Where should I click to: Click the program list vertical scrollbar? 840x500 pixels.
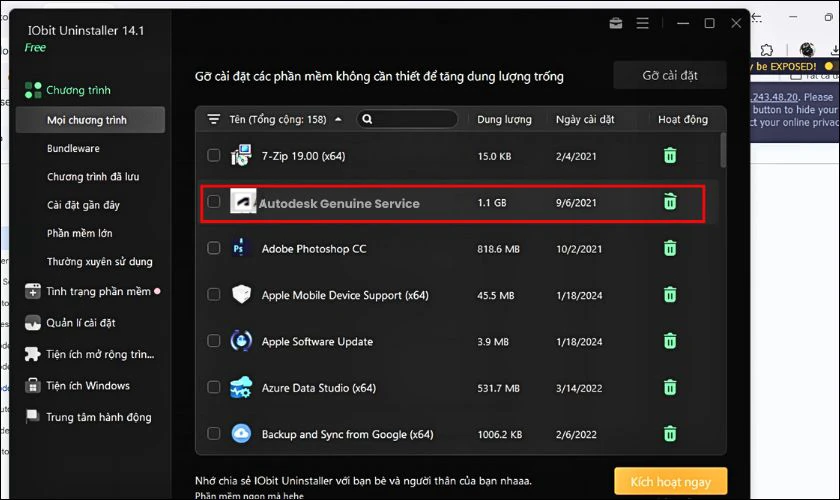723,150
